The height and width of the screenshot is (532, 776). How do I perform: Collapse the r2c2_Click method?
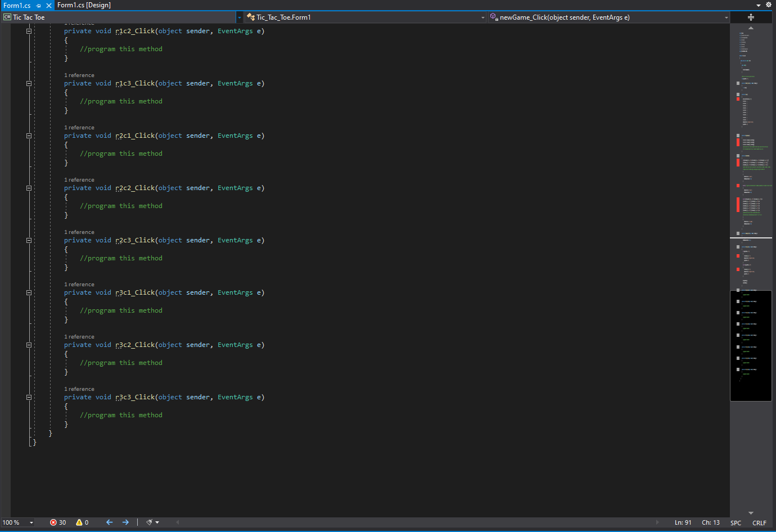[x=29, y=188]
